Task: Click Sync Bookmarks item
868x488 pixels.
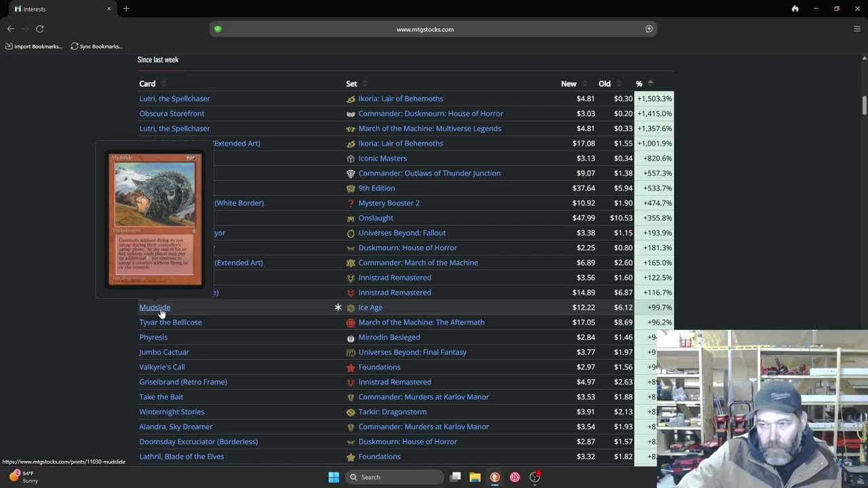Action: 96,46
